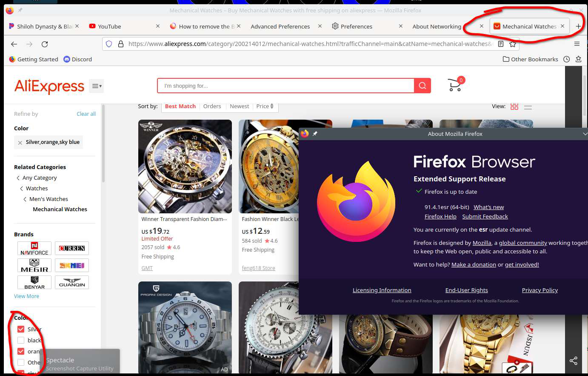588x376 pixels.
Task: Open the Pagani Design watch image
Action: tap(185, 327)
